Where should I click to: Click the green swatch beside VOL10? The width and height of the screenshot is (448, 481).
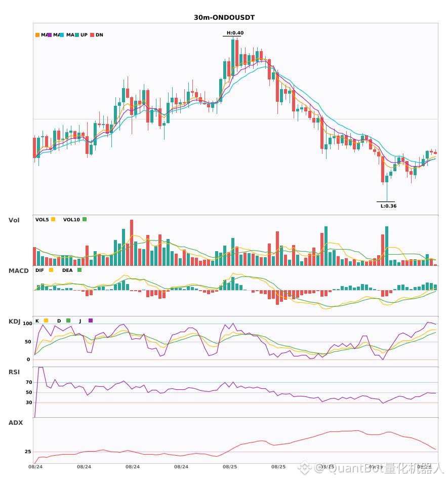coord(85,219)
